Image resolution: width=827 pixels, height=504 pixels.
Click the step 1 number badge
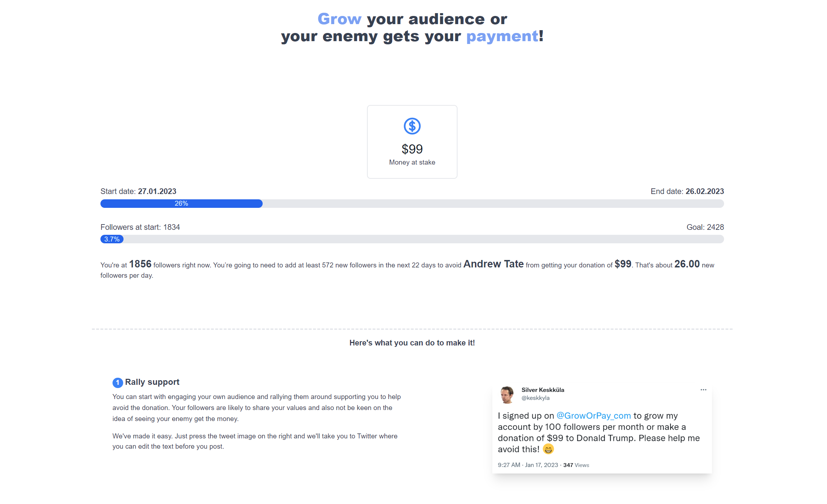pos(117,382)
